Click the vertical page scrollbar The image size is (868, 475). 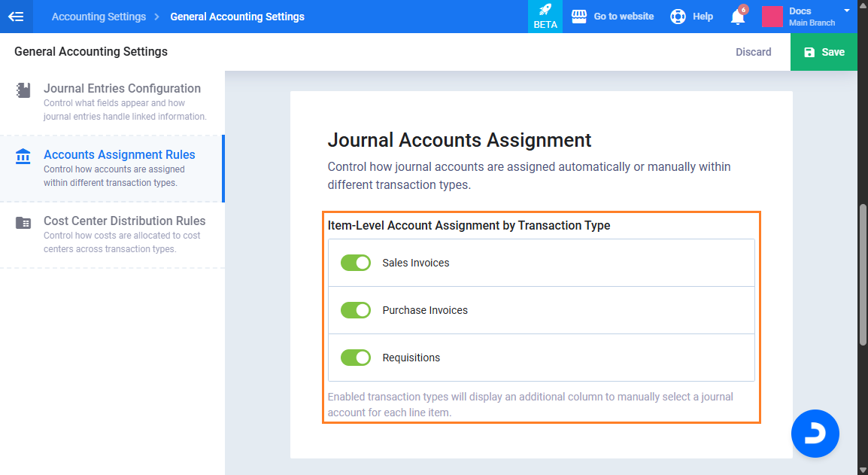[863, 271]
